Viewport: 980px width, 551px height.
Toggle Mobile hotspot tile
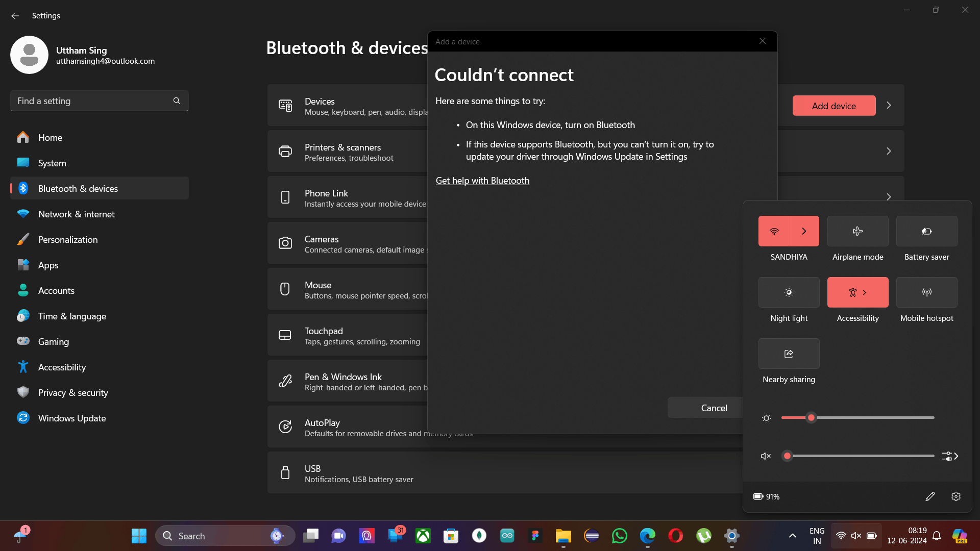click(926, 292)
